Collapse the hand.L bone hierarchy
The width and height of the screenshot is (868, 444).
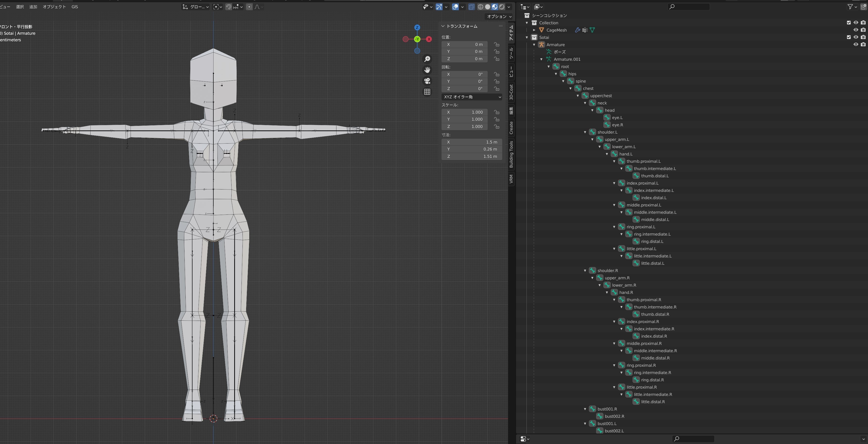pos(607,154)
